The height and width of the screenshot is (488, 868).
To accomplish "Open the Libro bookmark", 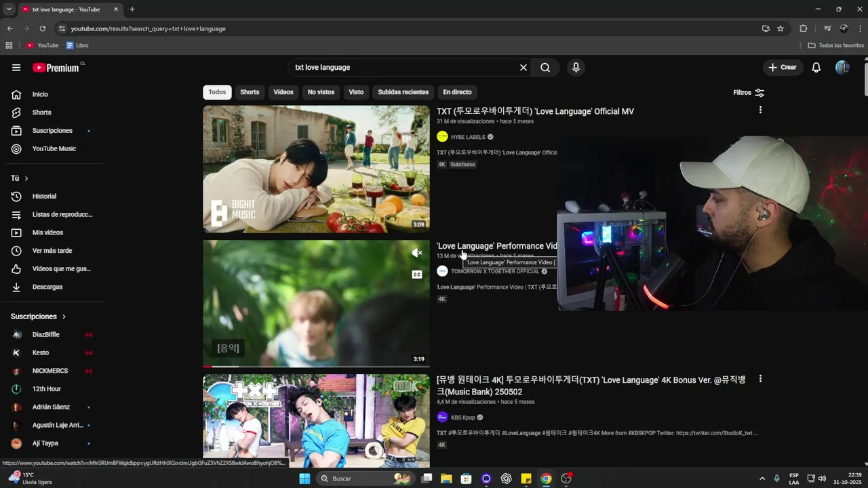I will [77, 45].
